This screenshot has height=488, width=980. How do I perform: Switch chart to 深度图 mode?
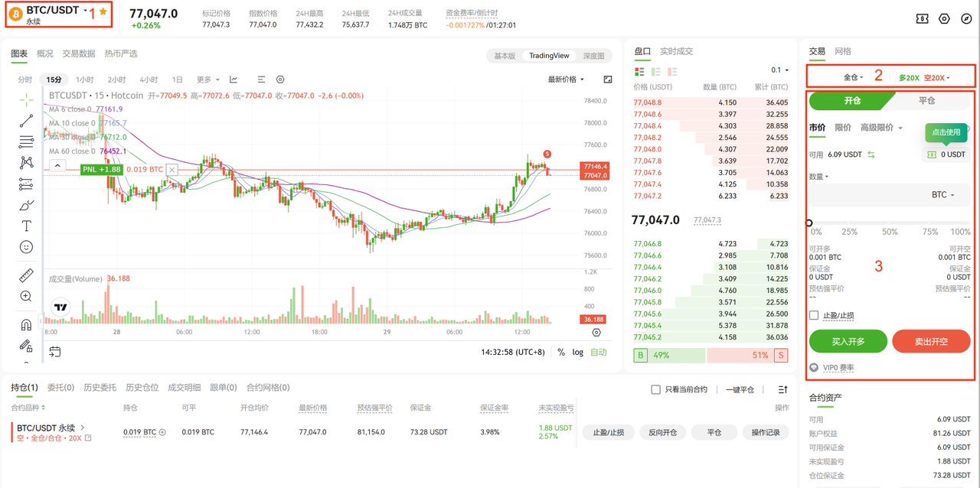tap(593, 56)
